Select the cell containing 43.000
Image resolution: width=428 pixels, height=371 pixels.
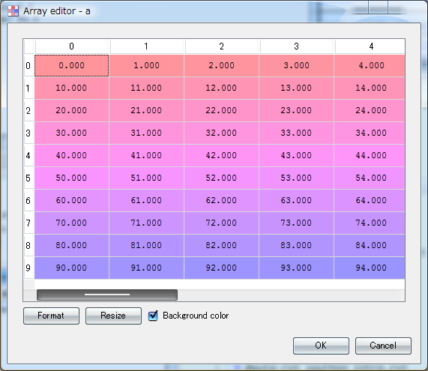pos(297,156)
